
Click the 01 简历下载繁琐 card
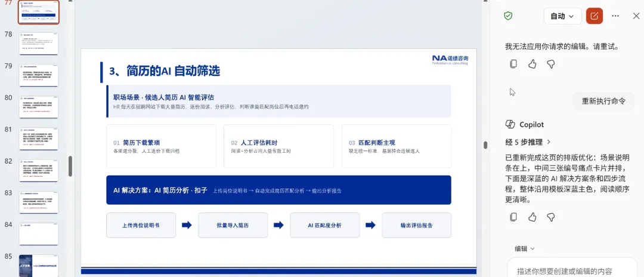161,146
